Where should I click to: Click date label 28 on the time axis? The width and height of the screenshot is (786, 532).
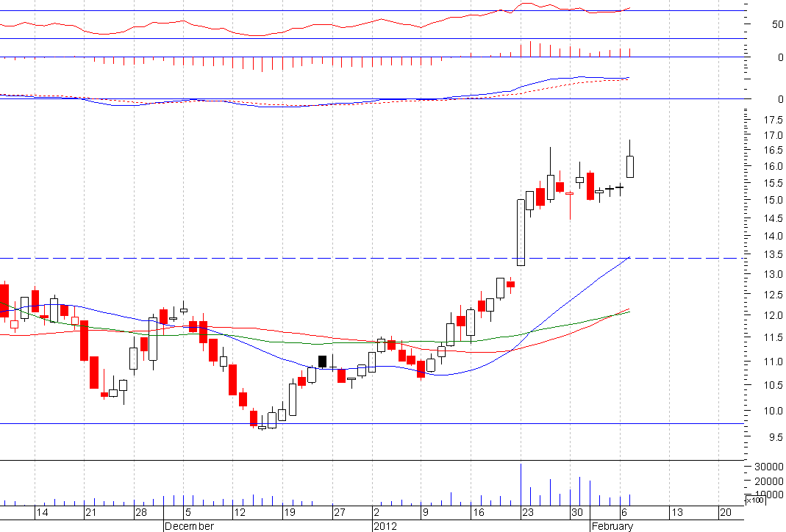pyautogui.click(x=141, y=512)
